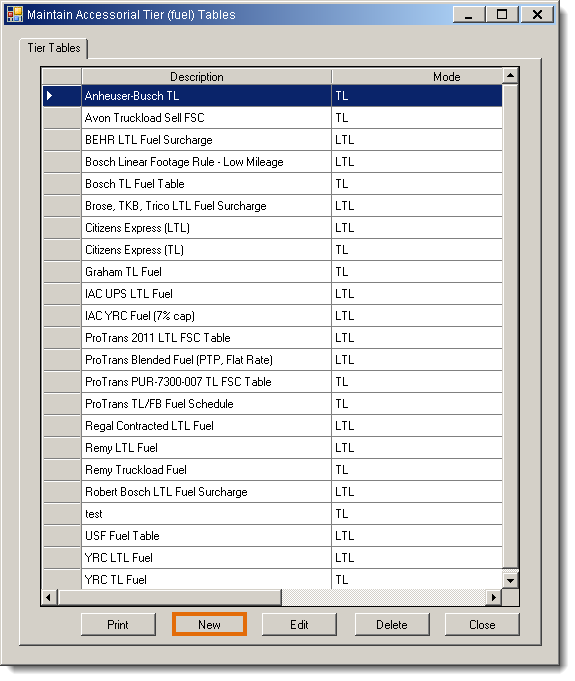Viewport: 575px width, 681px height.
Task: Click the scroll up arrow of table
Action: coord(510,76)
